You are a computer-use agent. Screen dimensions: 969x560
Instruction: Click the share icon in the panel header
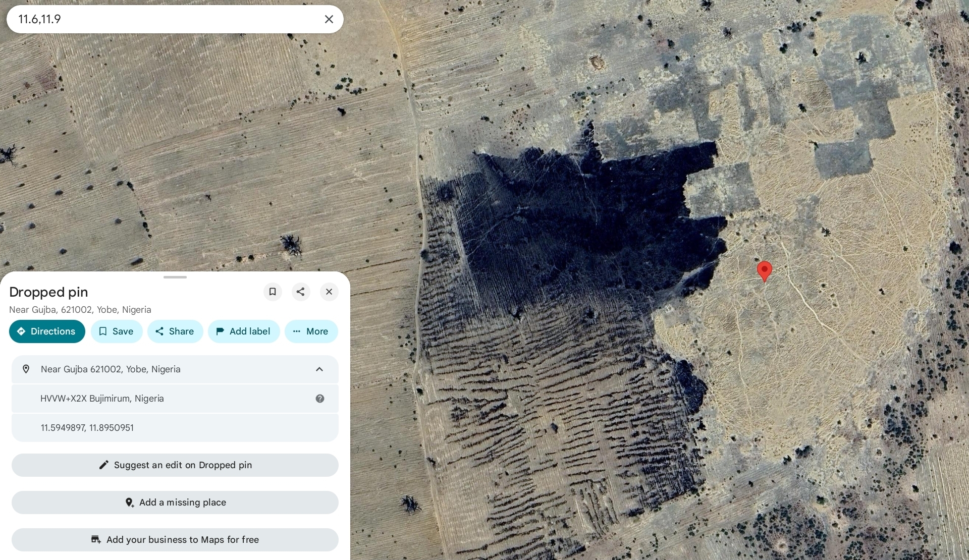point(300,292)
